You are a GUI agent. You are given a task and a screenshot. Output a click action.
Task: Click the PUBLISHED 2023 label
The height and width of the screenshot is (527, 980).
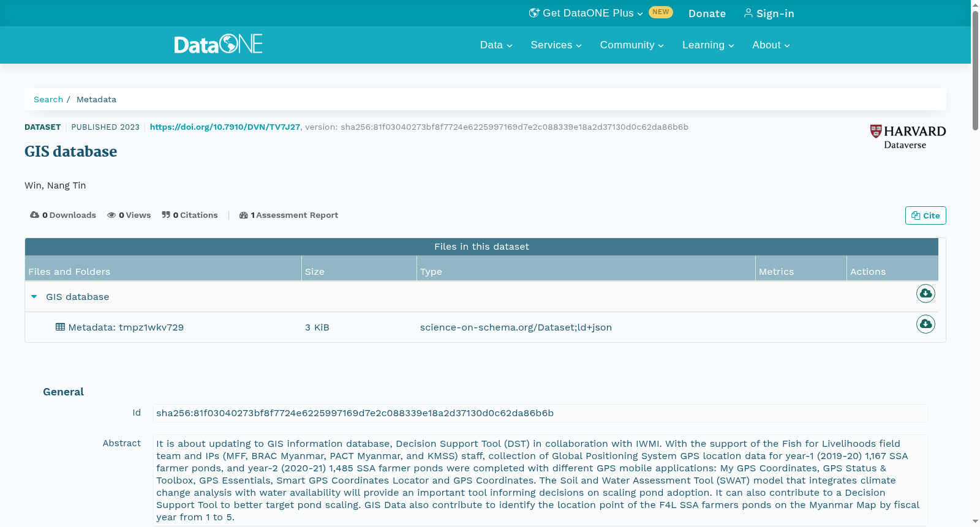click(105, 127)
